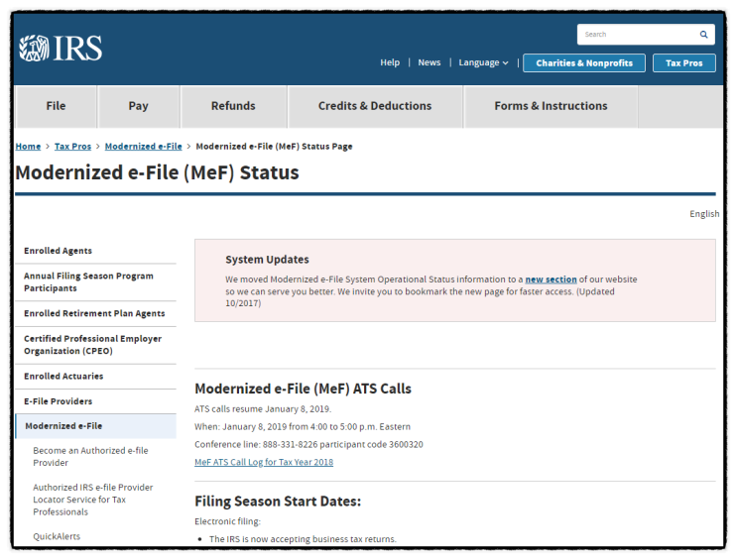This screenshot has width=737, height=560.
Task: Go to Home breadcrumb
Action: (28, 146)
